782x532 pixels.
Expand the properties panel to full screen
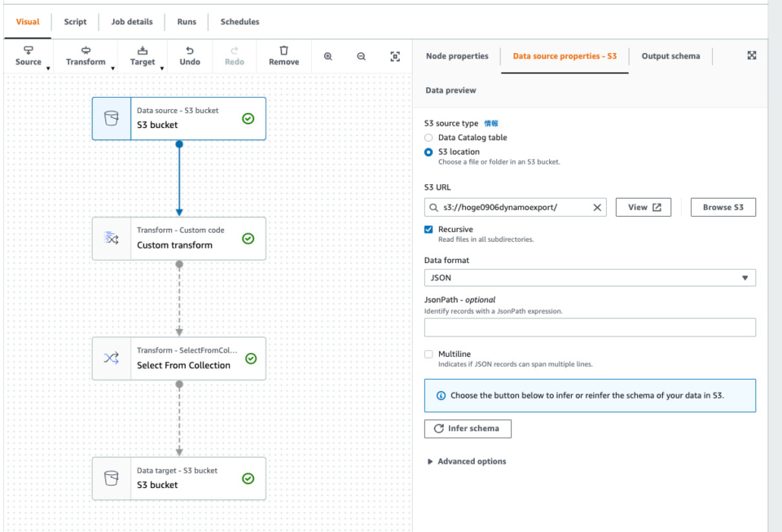pyautogui.click(x=752, y=55)
